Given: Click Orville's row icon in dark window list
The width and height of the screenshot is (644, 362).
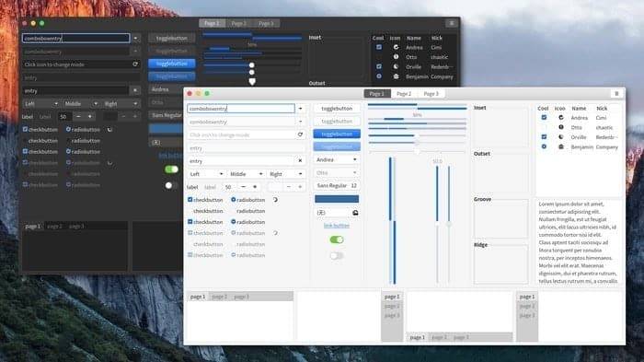Looking at the screenshot, I should pyautogui.click(x=396, y=66).
